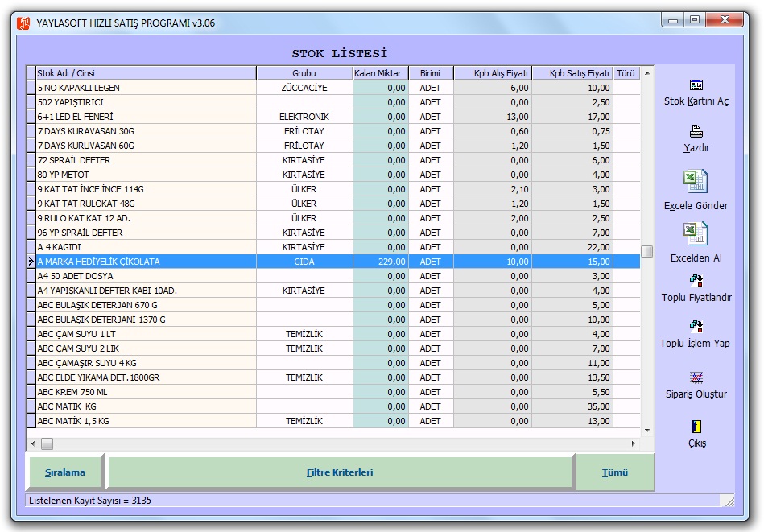Click the 13,50 sale price cell

click(x=572, y=377)
